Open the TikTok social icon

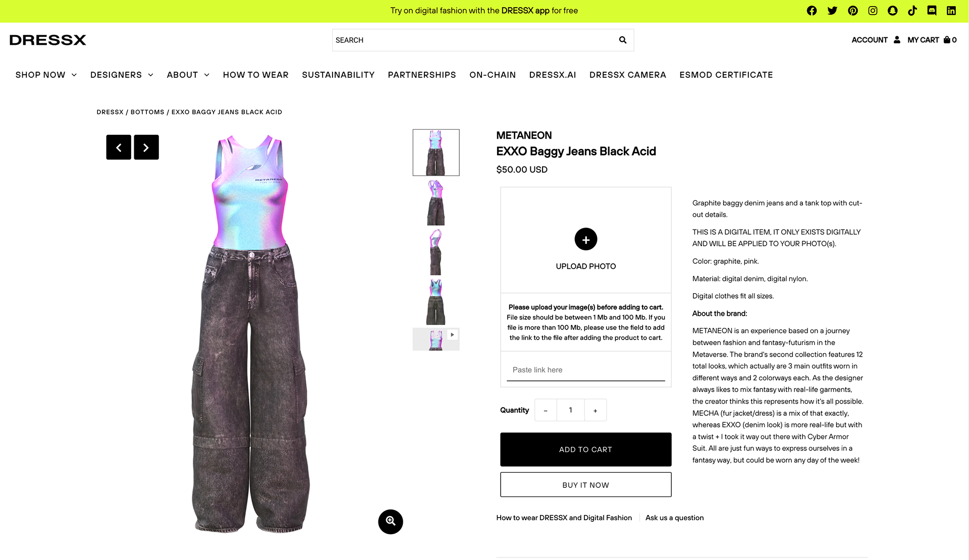tap(912, 11)
